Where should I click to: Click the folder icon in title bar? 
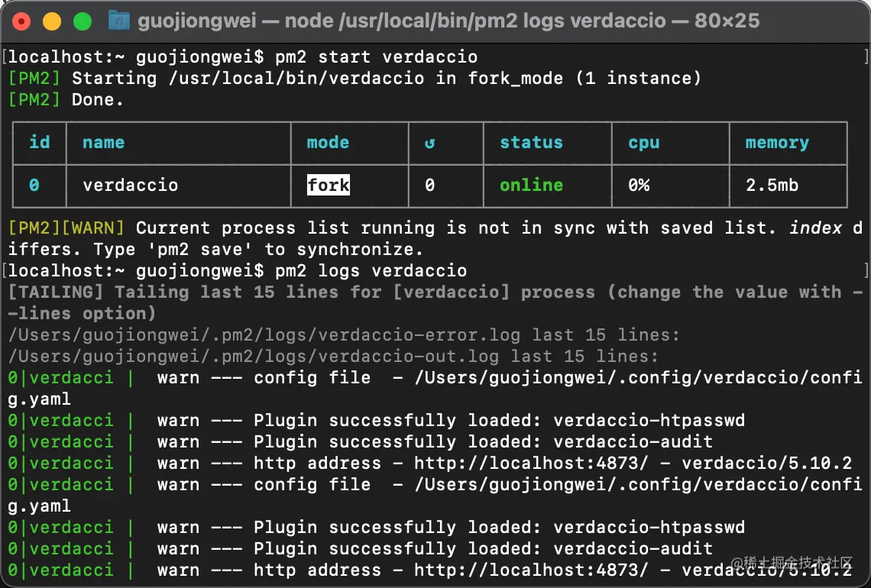(119, 21)
